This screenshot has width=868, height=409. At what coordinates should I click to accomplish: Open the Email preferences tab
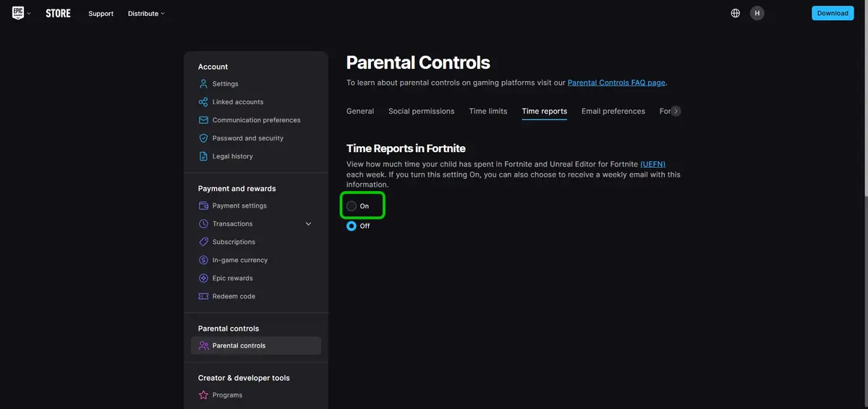(x=613, y=111)
